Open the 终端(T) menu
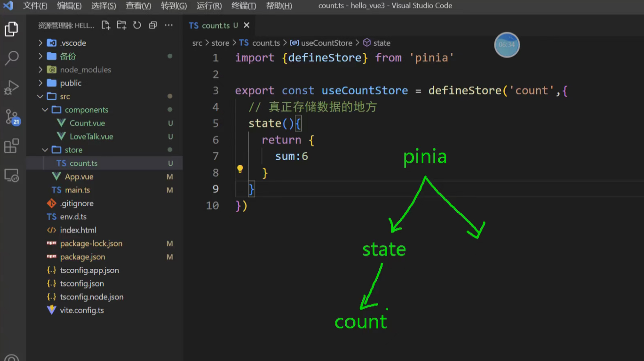 (x=244, y=6)
